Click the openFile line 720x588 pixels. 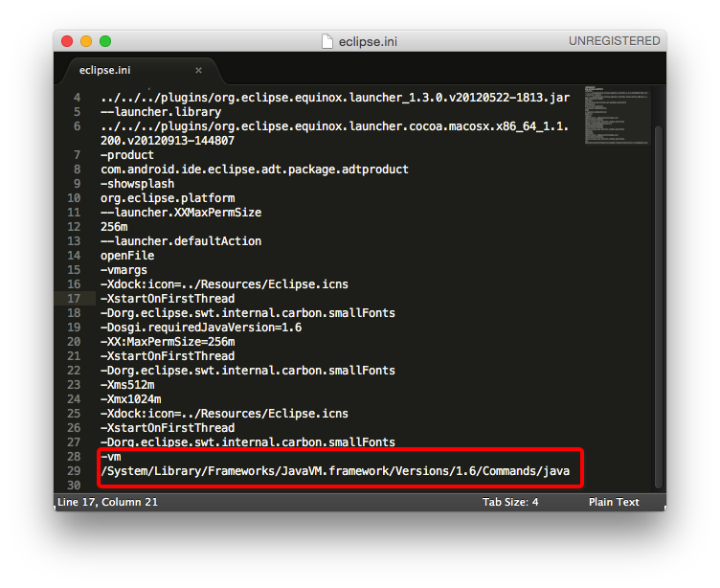tap(127, 256)
